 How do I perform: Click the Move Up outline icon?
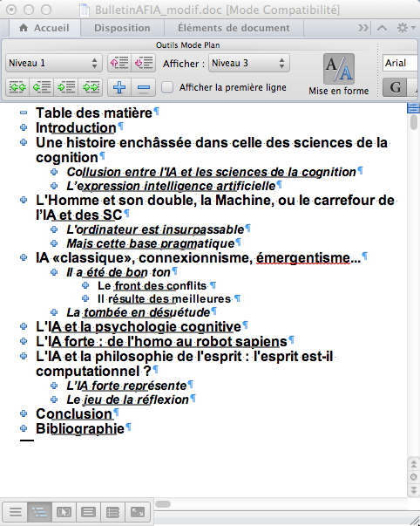[x=119, y=63]
